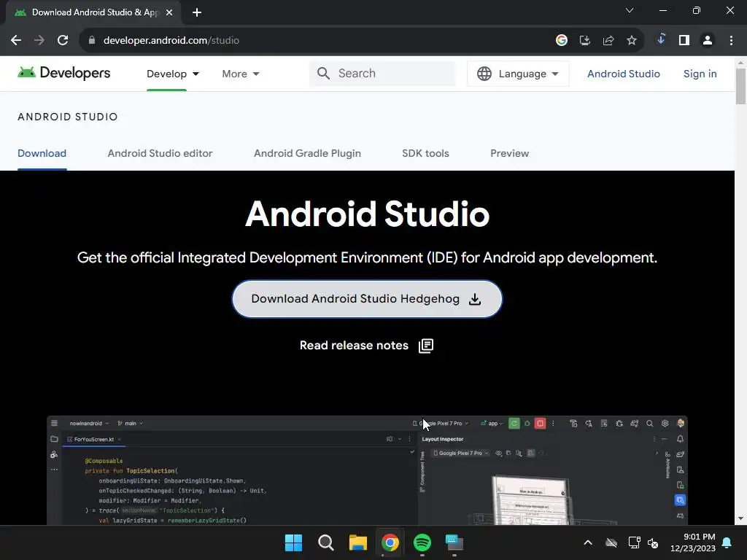Open the Windows Start menu
This screenshot has width=747, height=560.
(293, 542)
